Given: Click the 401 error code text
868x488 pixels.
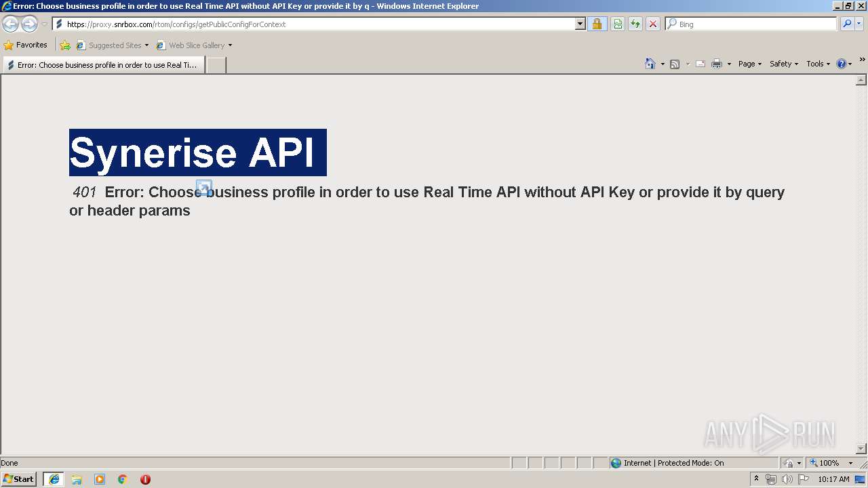Looking at the screenshot, I should [85, 192].
